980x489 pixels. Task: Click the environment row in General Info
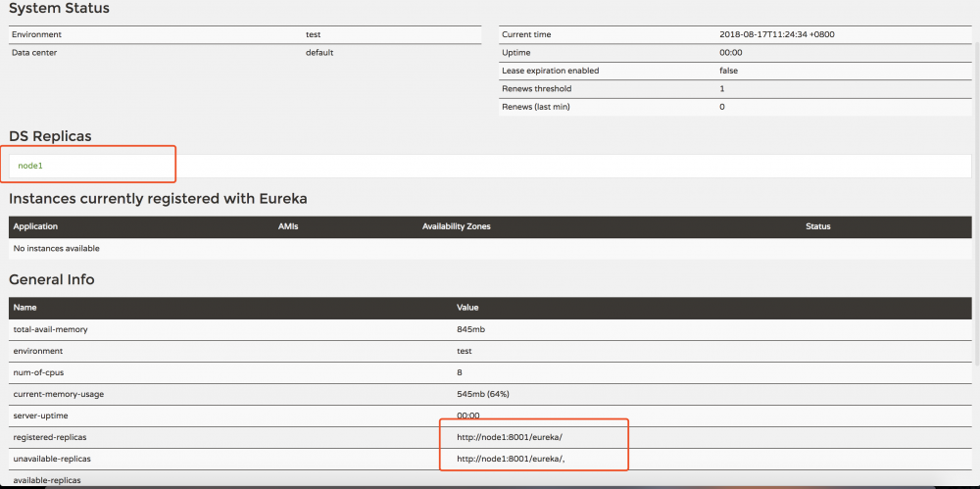coord(490,351)
